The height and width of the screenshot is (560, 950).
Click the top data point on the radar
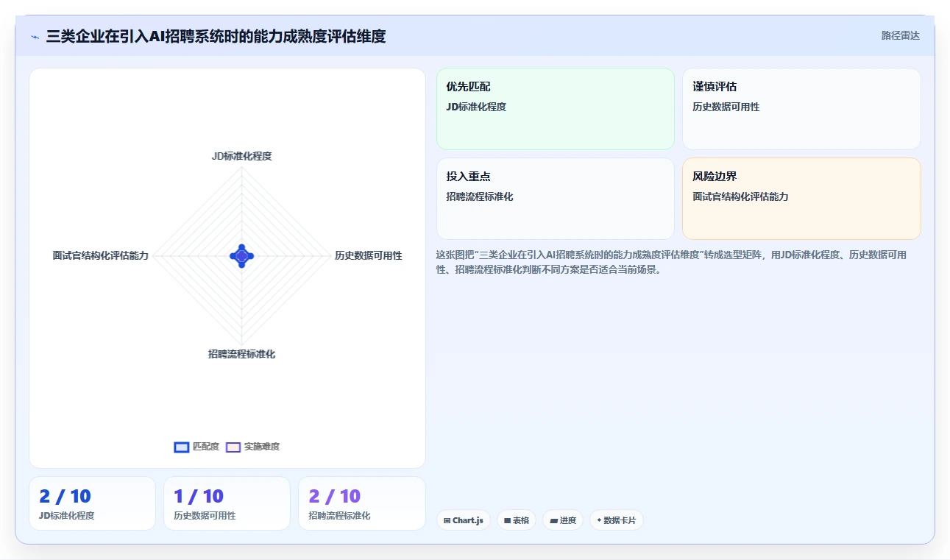click(x=242, y=247)
